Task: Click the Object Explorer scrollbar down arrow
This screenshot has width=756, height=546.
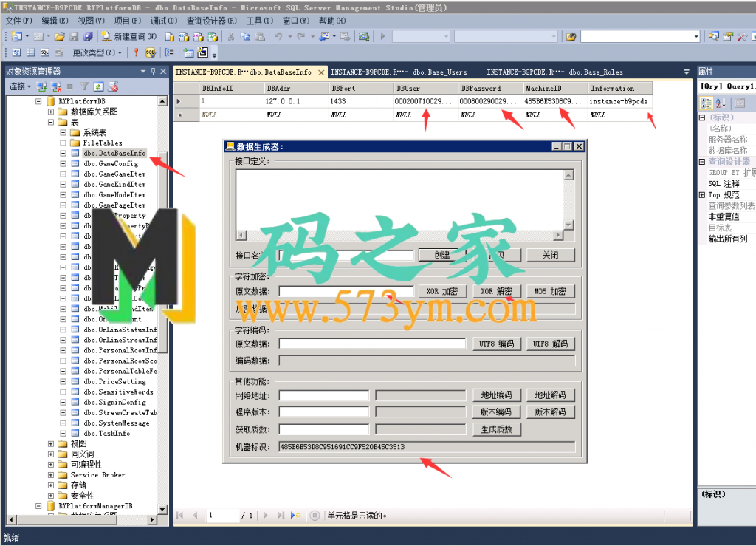Action: pos(162,509)
